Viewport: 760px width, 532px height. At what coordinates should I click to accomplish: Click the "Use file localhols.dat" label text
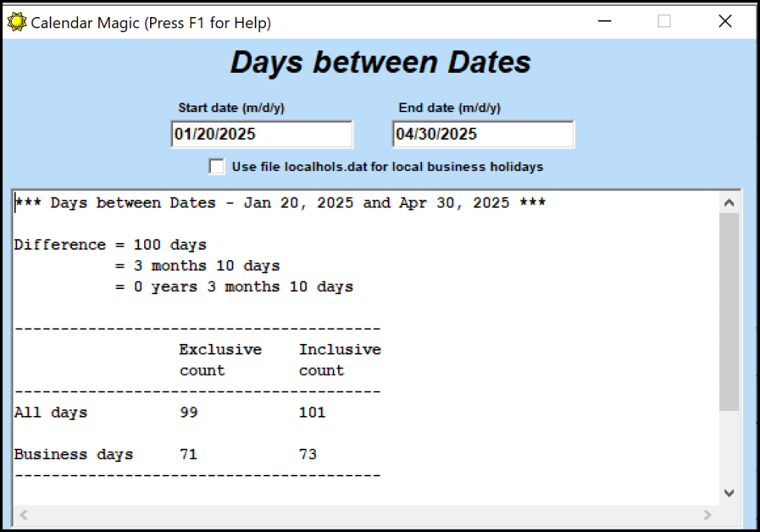point(387,166)
